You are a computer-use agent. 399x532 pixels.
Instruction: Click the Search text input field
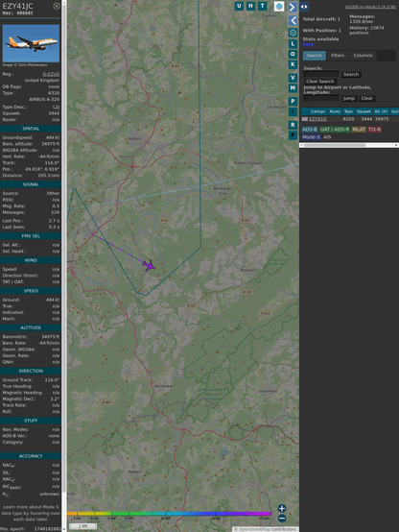pos(321,74)
